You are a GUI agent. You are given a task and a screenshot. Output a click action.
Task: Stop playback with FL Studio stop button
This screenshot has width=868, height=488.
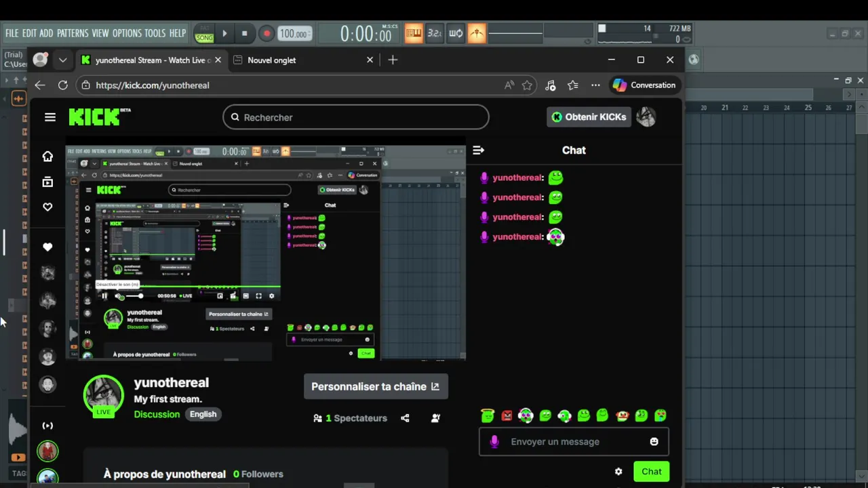(x=244, y=33)
